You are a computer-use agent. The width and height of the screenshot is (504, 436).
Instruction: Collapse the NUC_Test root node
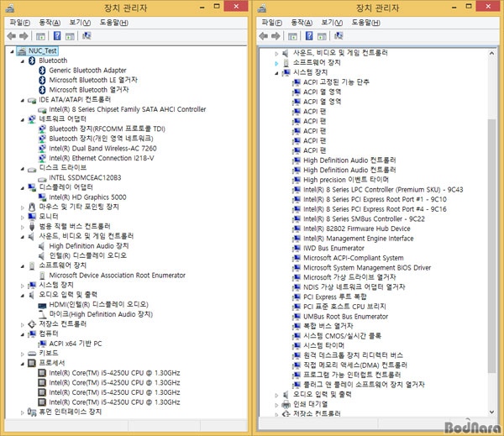pyautogui.click(x=12, y=51)
